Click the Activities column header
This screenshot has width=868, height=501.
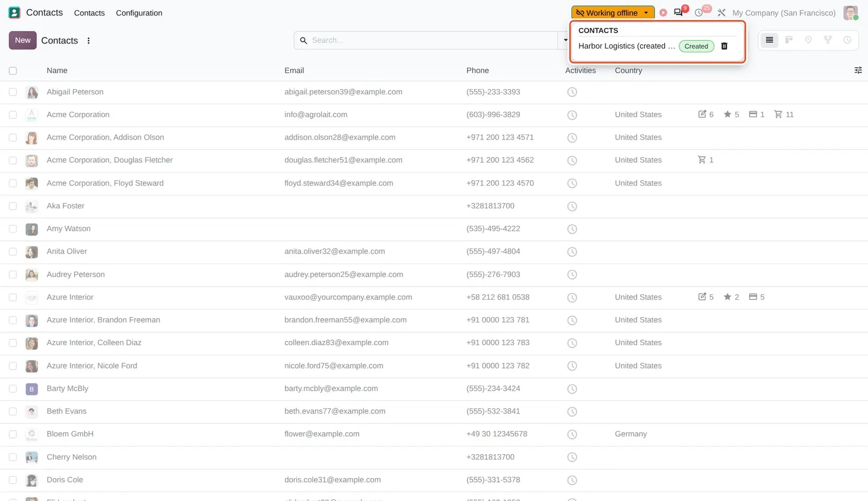pyautogui.click(x=580, y=71)
